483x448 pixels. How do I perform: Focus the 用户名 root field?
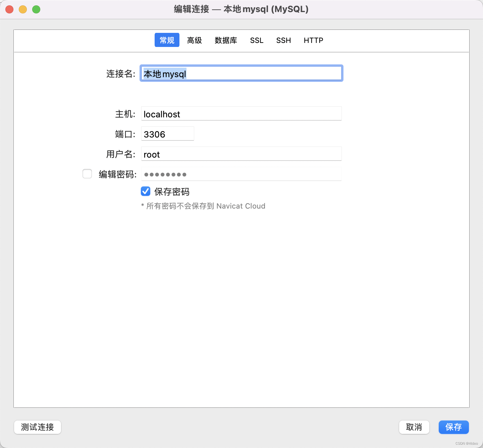241,154
